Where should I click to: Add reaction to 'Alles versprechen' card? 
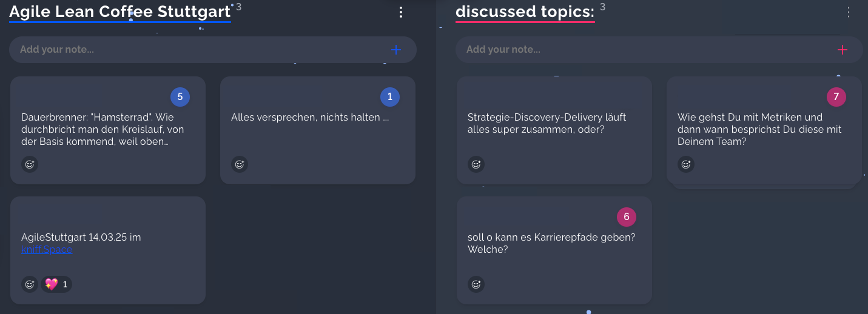(x=240, y=164)
